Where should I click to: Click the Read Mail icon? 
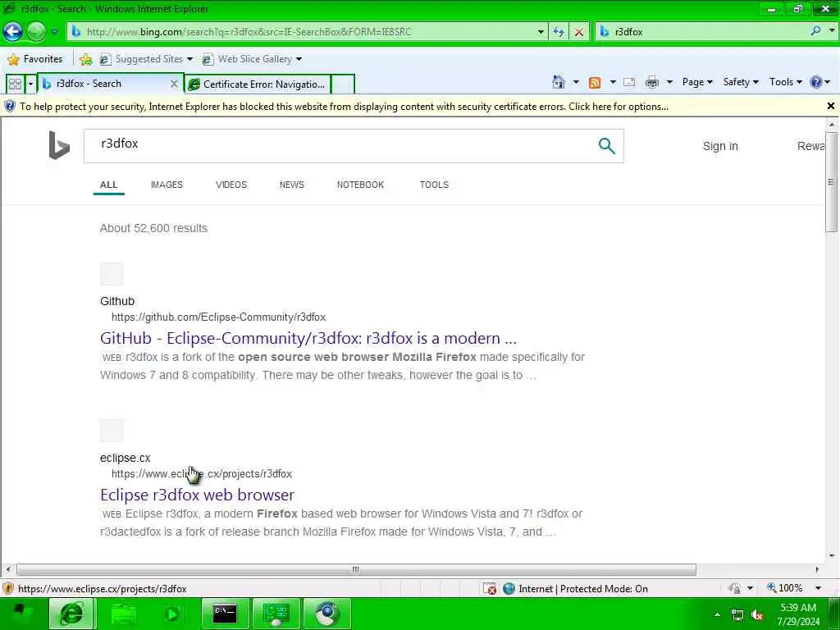(629, 82)
